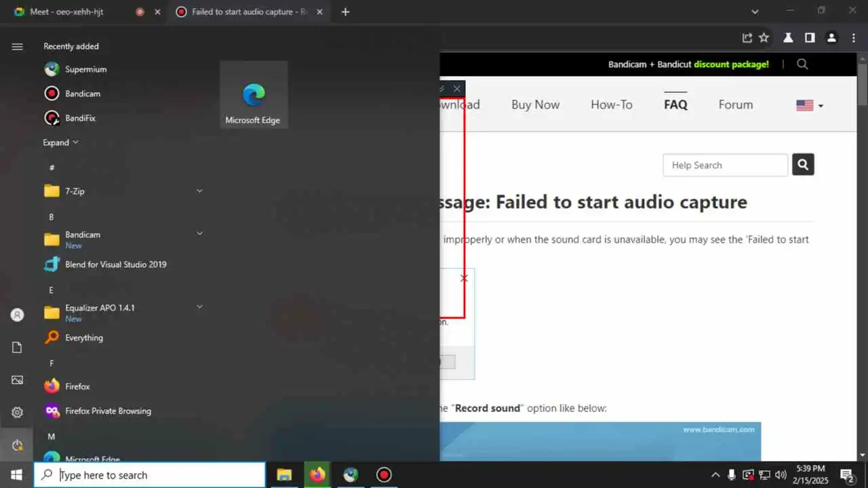Expand the Bandicam folder in app list
The height and width of the screenshot is (488, 868).
coord(199,234)
